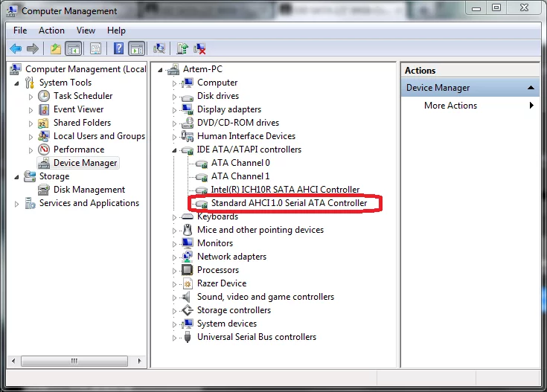547x392 pixels.
Task: Expand the Display adapters category
Action: (x=174, y=111)
